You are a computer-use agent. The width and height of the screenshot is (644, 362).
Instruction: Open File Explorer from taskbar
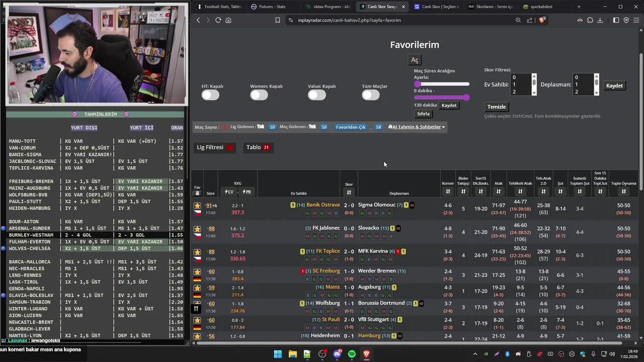(x=292, y=354)
